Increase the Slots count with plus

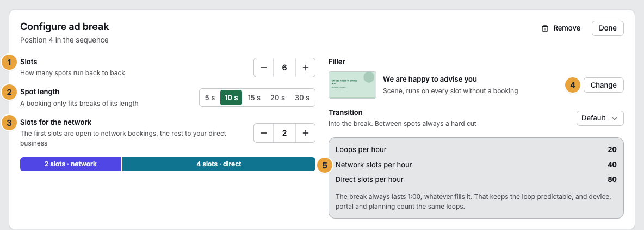[305, 68]
